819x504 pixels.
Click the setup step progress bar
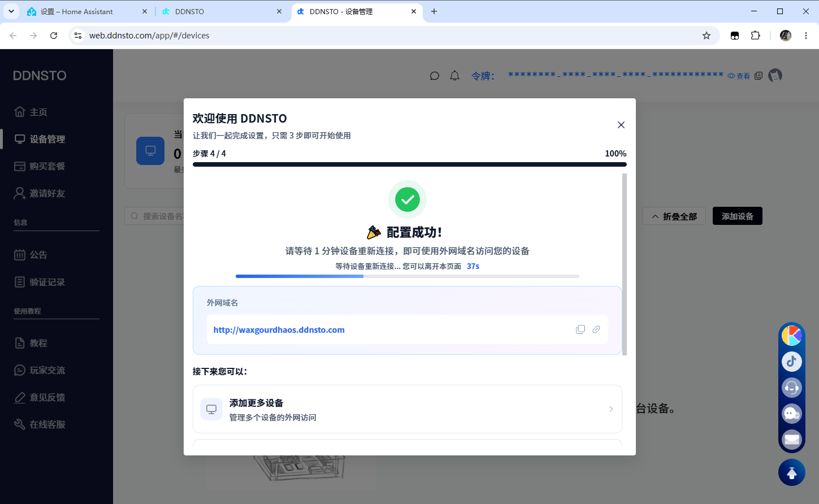[409, 164]
